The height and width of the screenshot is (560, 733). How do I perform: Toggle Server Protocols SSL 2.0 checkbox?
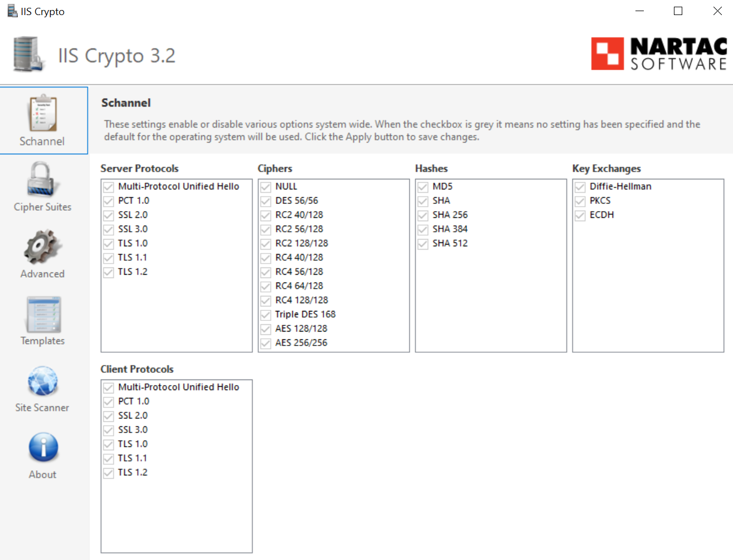pyautogui.click(x=109, y=215)
